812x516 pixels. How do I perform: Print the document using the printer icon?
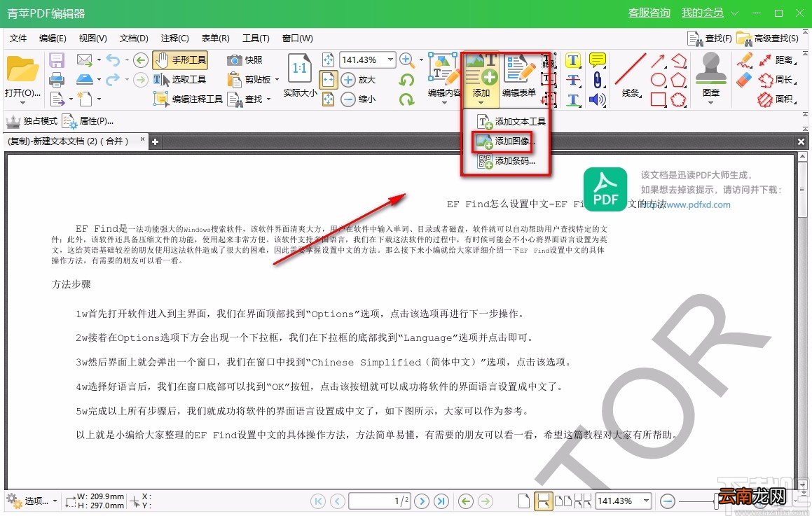tap(57, 79)
